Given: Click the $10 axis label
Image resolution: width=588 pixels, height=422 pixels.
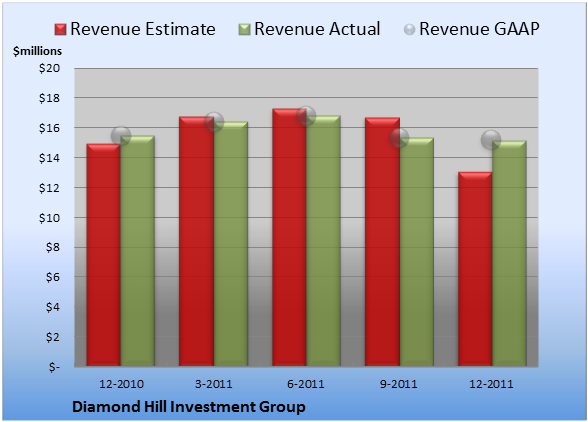Looking at the screenshot, I should tap(50, 218).
